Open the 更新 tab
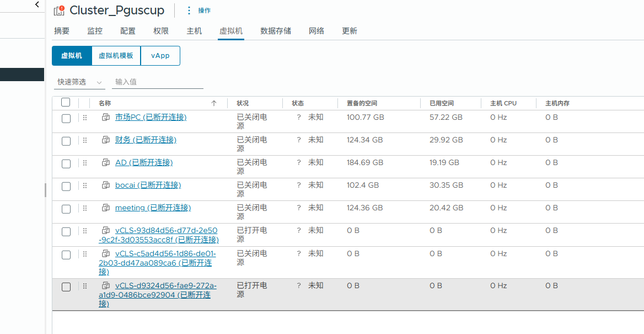The height and width of the screenshot is (334, 644). [350, 31]
